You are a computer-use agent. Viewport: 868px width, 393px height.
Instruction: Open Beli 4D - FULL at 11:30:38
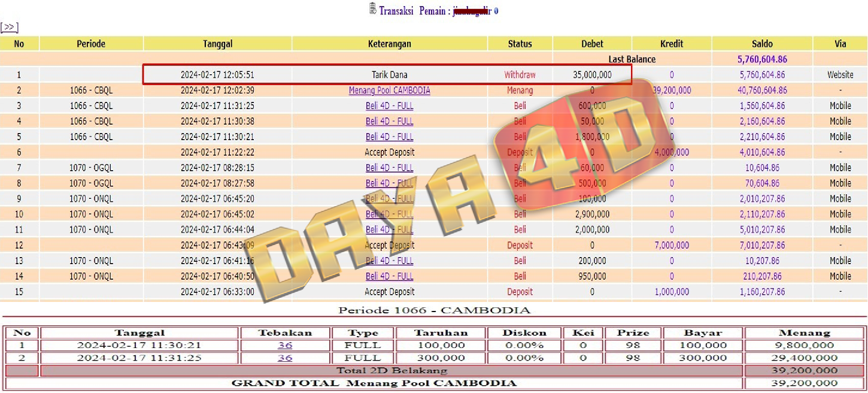pyautogui.click(x=389, y=122)
